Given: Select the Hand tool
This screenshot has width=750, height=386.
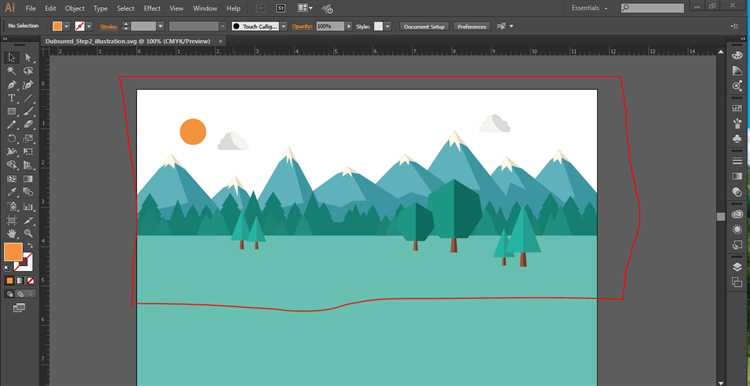Looking at the screenshot, I should 11,233.
